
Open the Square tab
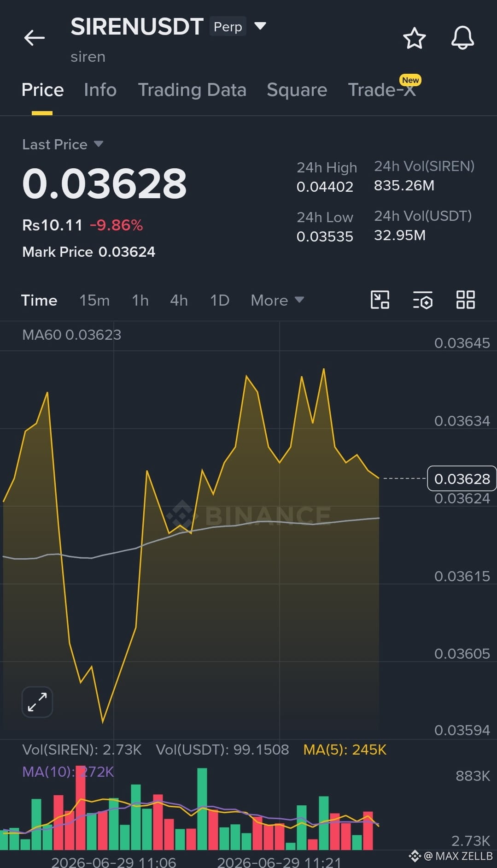[x=297, y=90]
